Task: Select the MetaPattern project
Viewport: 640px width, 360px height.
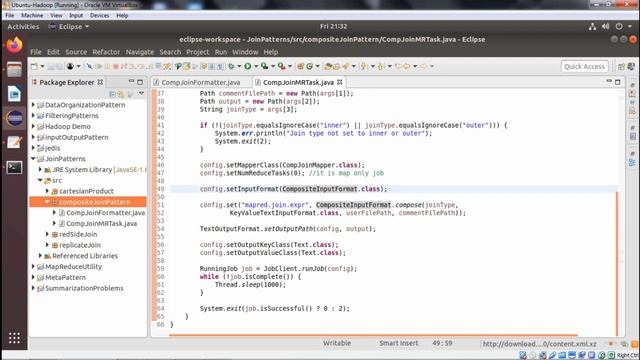Action: (x=65, y=277)
